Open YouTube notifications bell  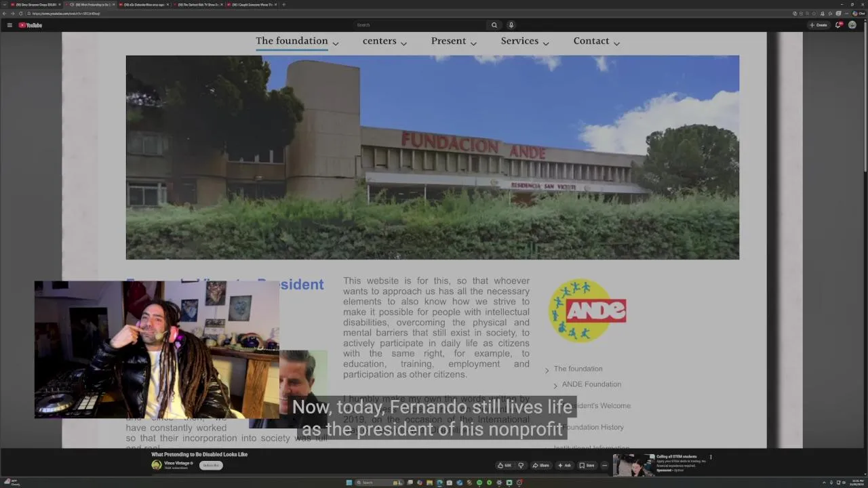click(x=840, y=25)
